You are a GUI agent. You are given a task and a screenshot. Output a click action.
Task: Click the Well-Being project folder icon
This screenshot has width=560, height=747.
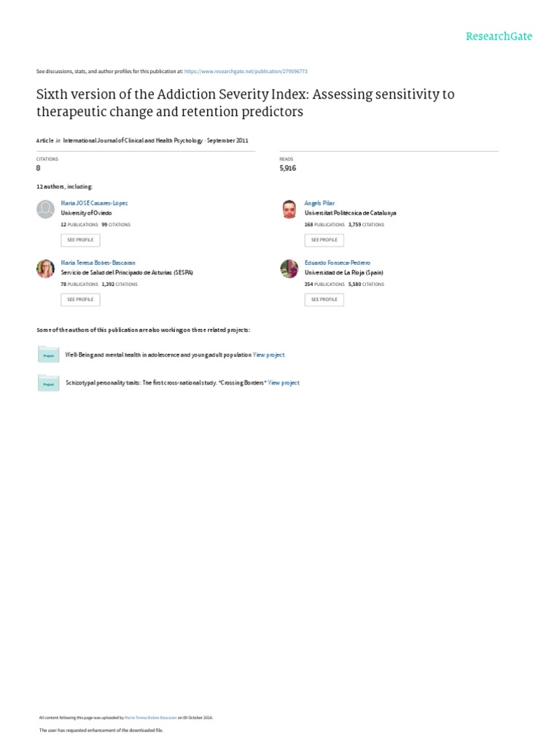49,355
